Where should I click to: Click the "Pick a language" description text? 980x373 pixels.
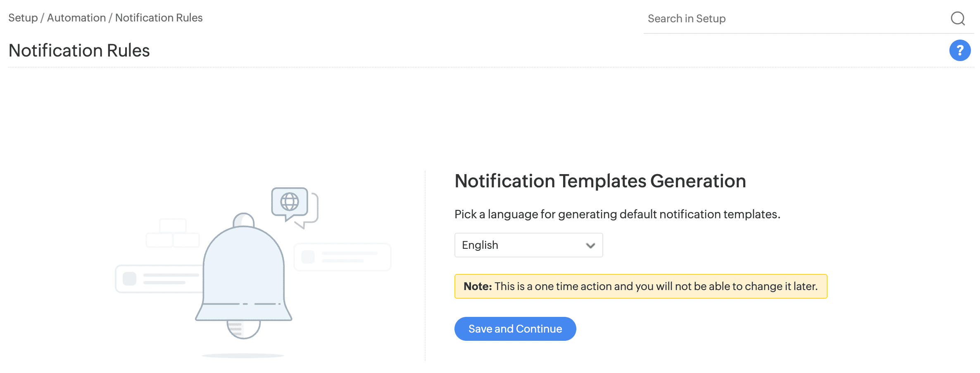[x=617, y=214]
